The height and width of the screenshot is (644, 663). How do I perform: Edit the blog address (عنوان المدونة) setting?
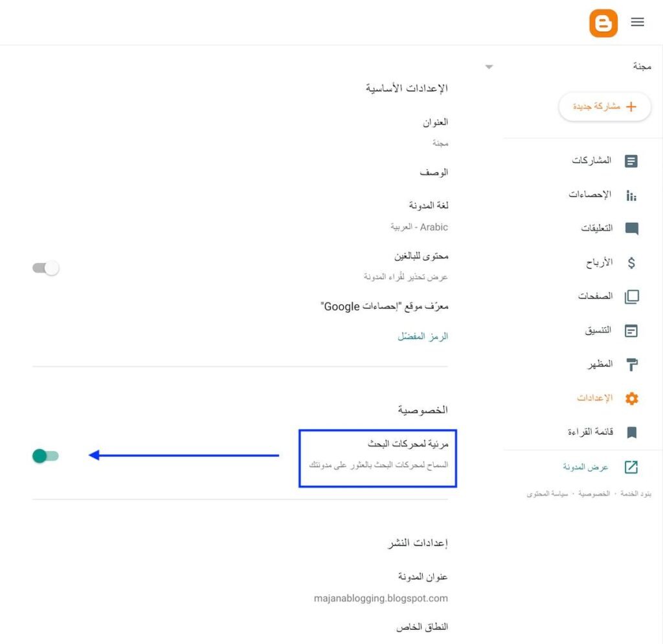pyautogui.click(x=423, y=577)
